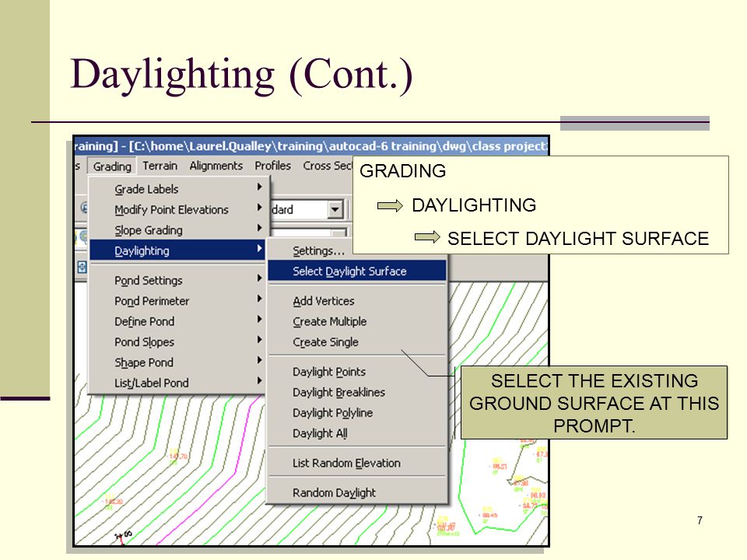
Task: Choose Settings... in Daylighting submenu
Action: point(318,250)
